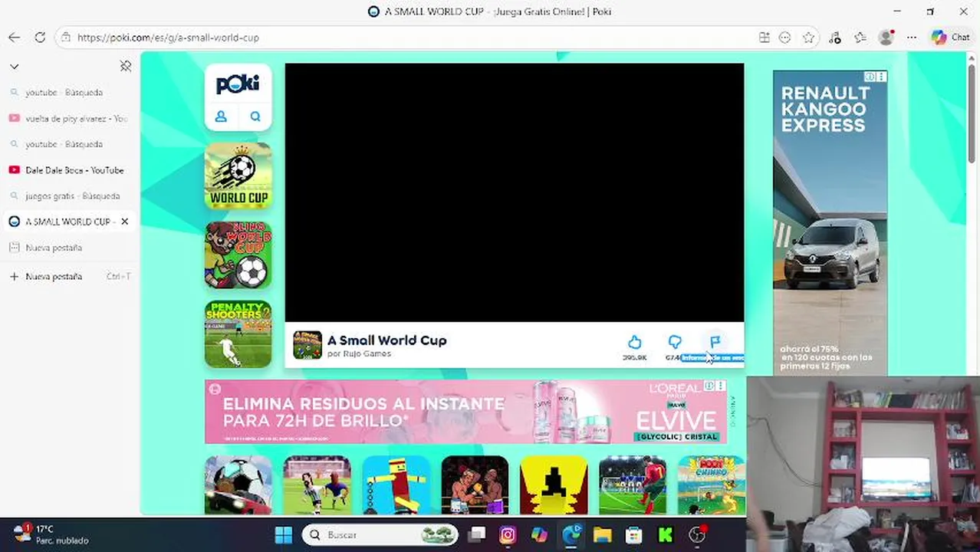Add this page to favorites with star icon
Screen dimensions: 980x552
pyautogui.click(x=808, y=37)
